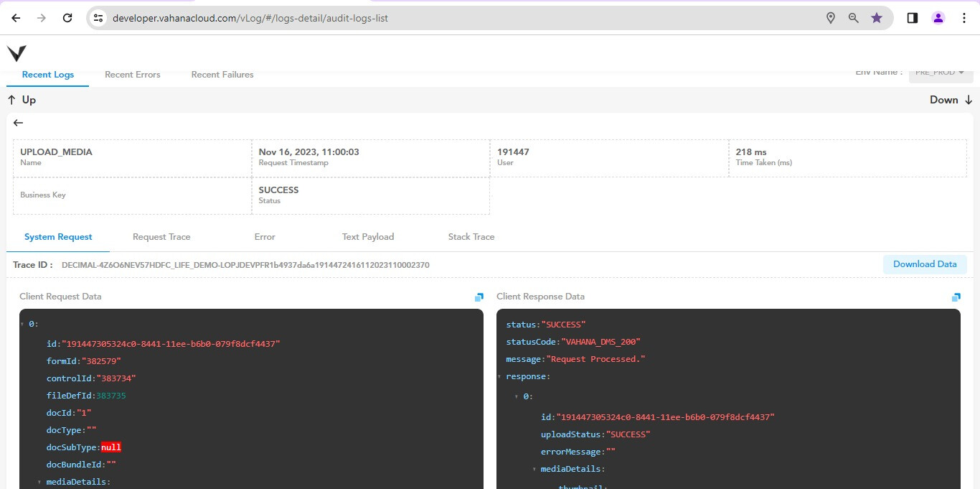Open the Error tab
This screenshot has width=980, height=489.
(265, 237)
